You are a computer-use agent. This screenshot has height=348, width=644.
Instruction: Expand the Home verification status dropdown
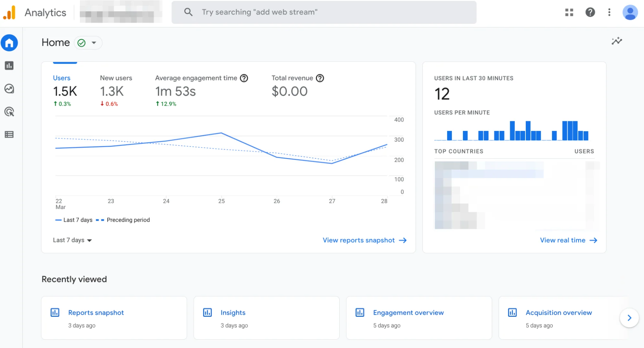click(94, 43)
